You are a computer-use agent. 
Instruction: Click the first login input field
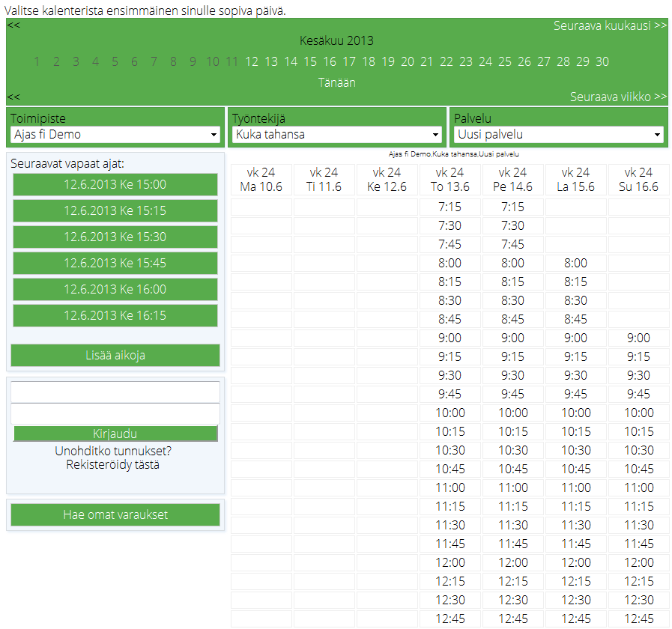coord(115,392)
